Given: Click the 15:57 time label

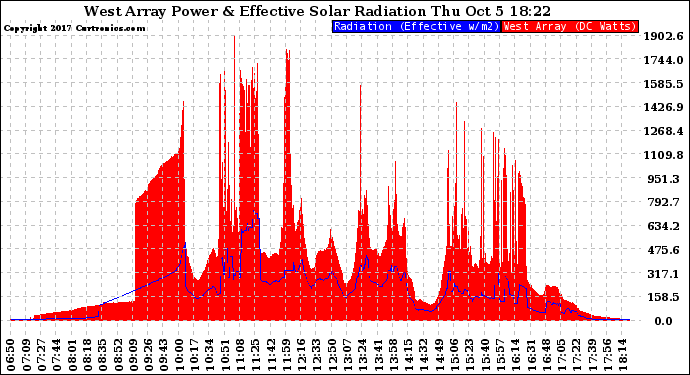Looking at the screenshot, I should (x=501, y=355).
